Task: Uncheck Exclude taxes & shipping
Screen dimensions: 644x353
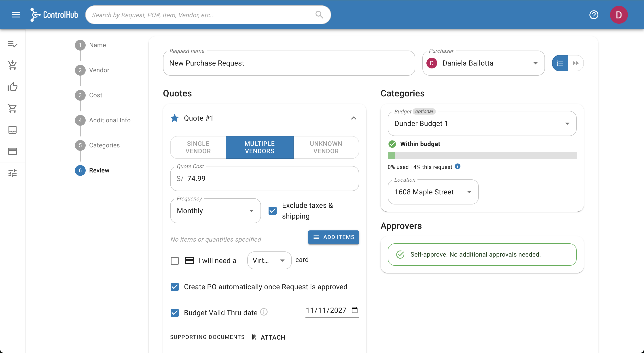Action: pyautogui.click(x=272, y=211)
